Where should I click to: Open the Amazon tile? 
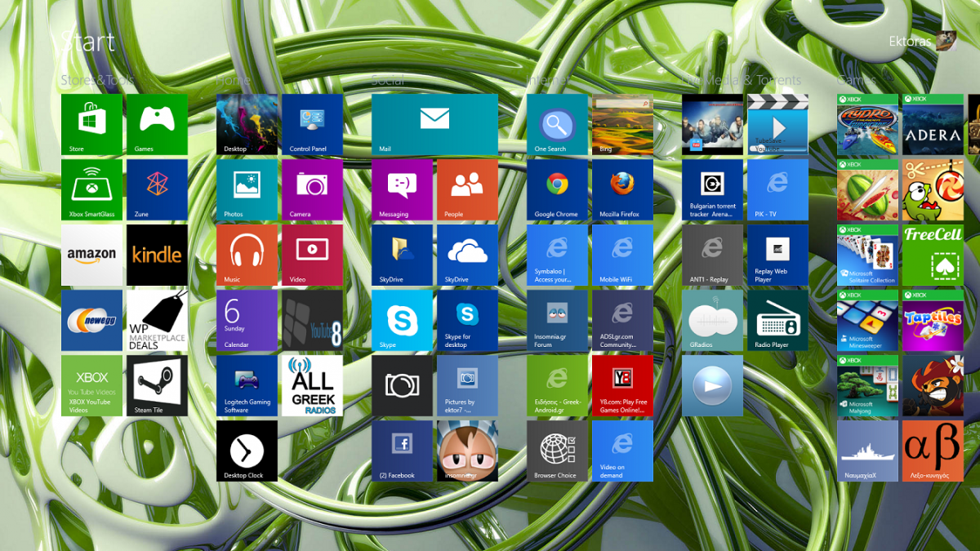pyautogui.click(x=91, y=255)
